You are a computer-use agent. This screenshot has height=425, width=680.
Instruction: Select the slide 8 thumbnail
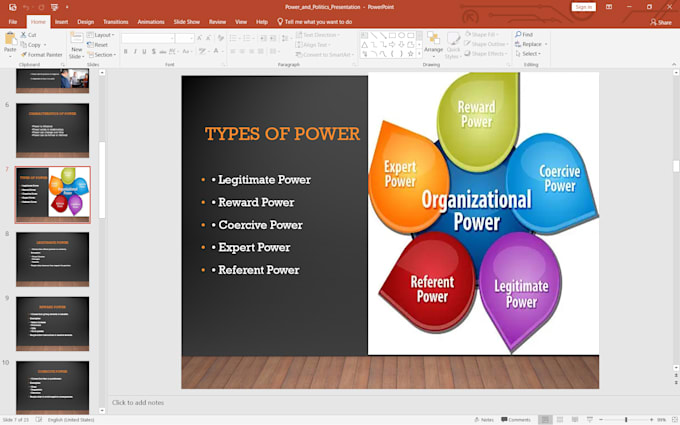tap(52, 259)
